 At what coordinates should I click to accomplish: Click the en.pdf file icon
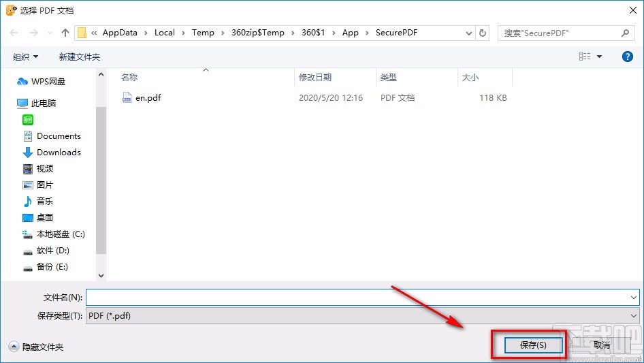pos(127,97)
